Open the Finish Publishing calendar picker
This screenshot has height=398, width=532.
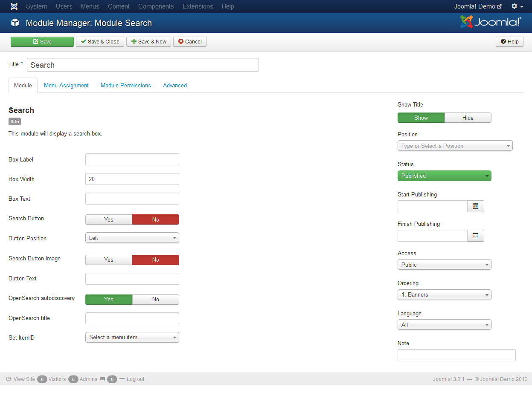(476, 236)
